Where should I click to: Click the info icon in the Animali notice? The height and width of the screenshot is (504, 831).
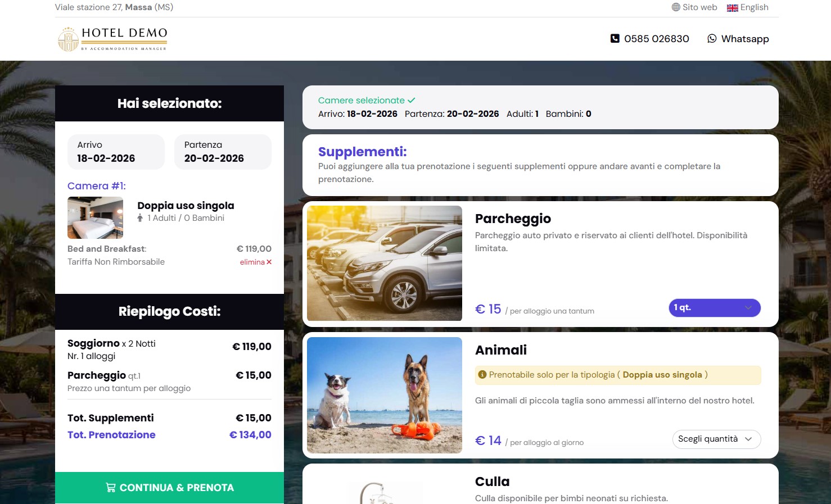tap(482, 375)
